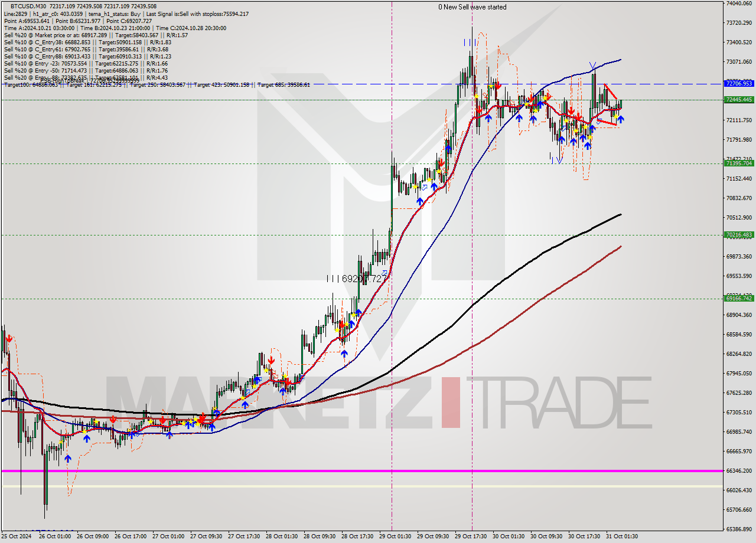
Task: Click the '30 Oct 01:30' time label
Action: point(508,537)
